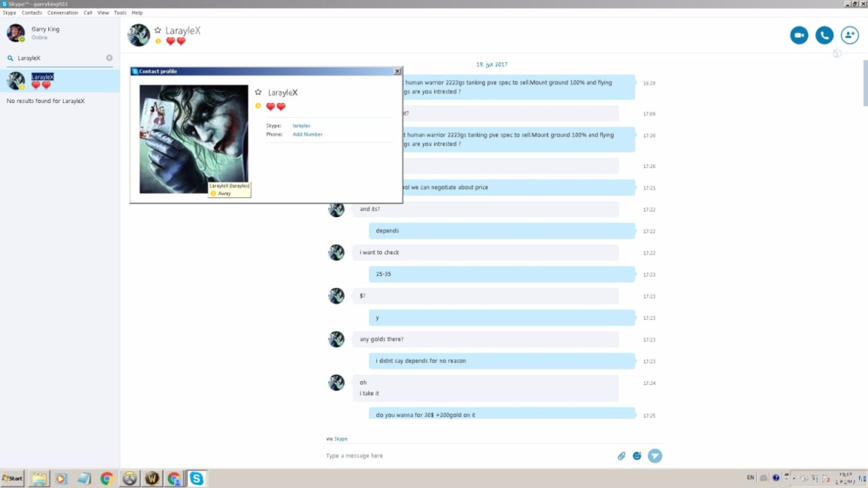Click the blue help icon in system tray
The image size is (868, 488).
tap(776, 478)
